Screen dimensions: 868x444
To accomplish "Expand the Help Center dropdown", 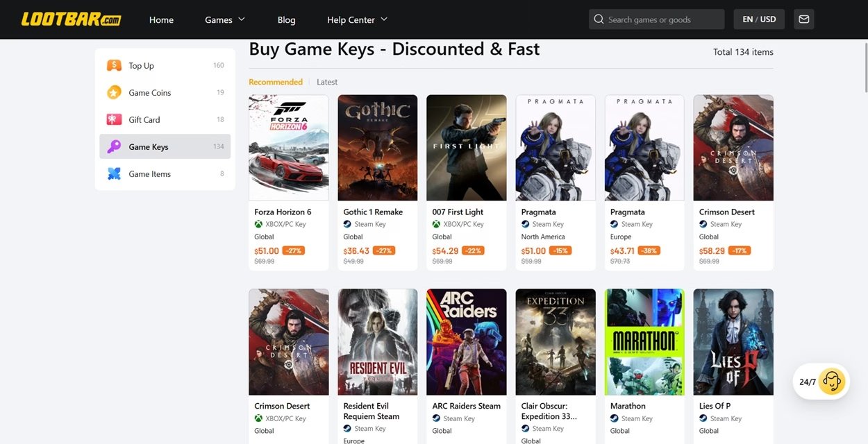I will (358, 19).
